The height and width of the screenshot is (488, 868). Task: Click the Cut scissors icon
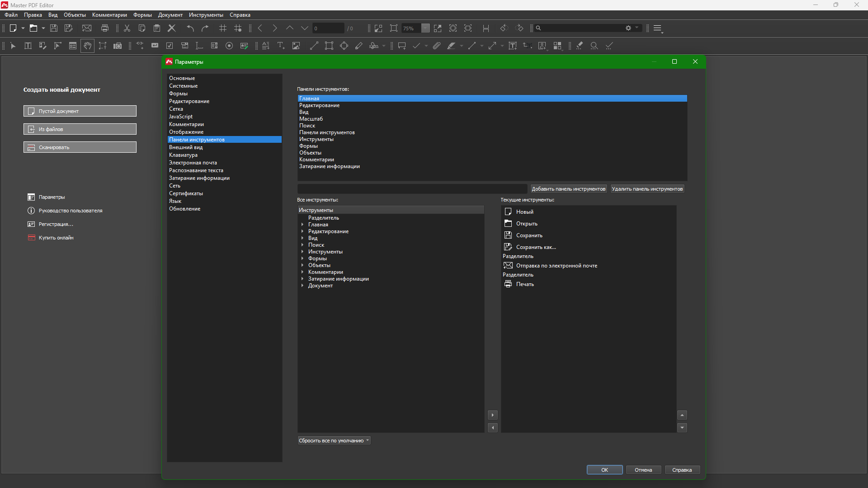pos(127,28)
